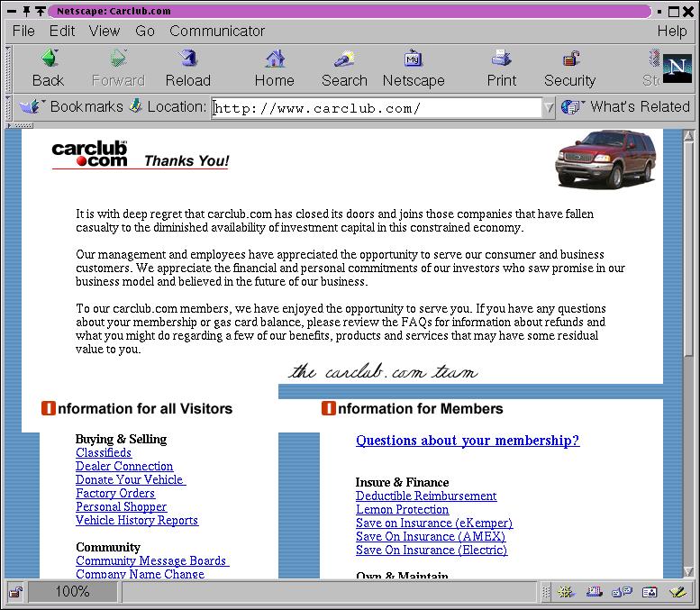Open Navigator from the component bar
The image size is (700, 610).
coord(566,592)
